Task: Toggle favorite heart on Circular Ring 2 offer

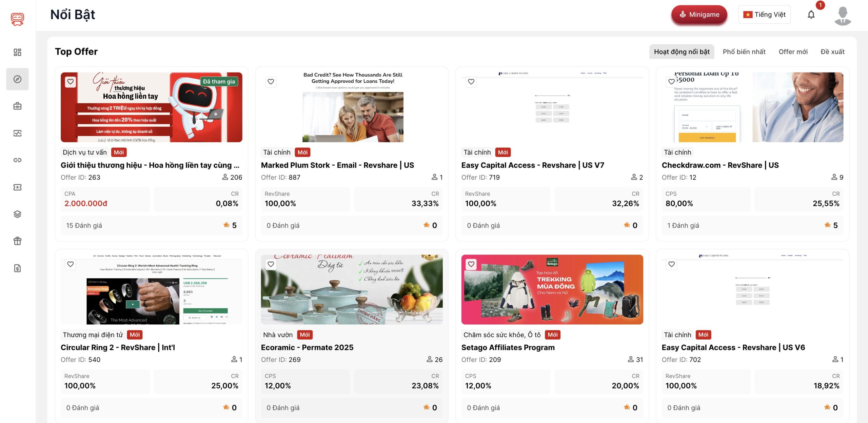Action: point(70,264)
